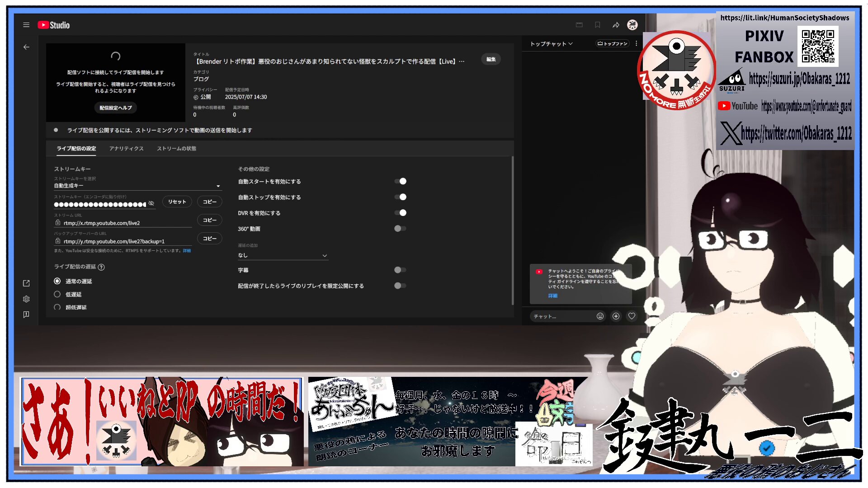Image resolution: width=868 pixels, height=488 pixels.
Task: Go back with the left arrow
Action: 26,47
